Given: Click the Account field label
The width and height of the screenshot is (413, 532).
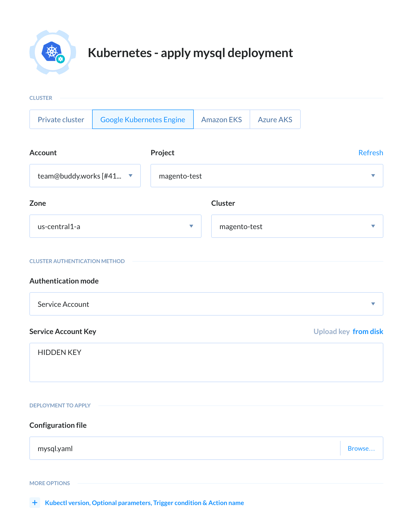Looking at the screenshot, I should (x=43, y=153).
